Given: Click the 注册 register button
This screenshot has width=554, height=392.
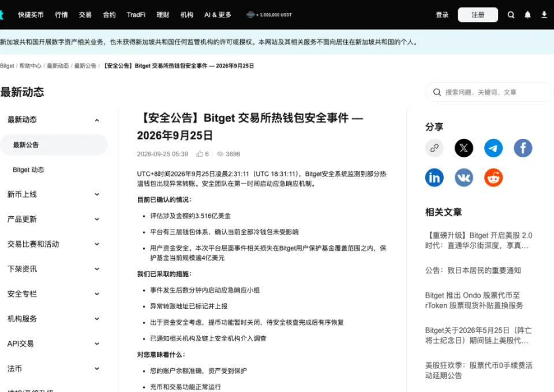Looking at the screenshot, I should 478,15.
